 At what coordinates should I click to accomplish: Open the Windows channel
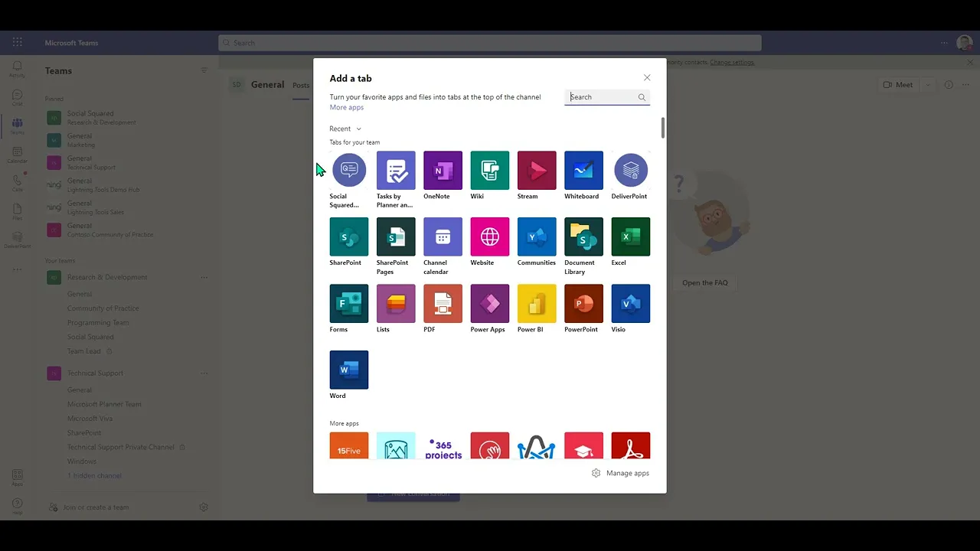click(x=82, y=461)
